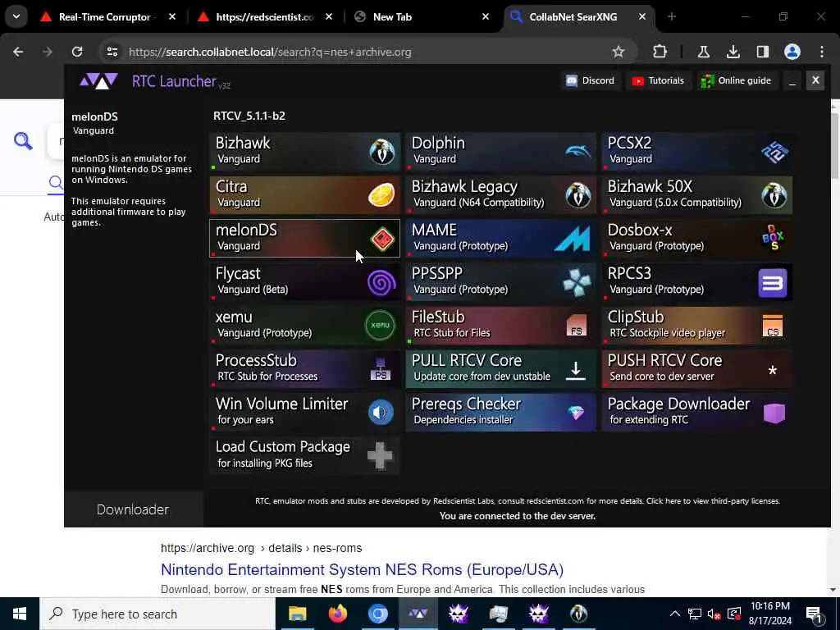Open the RPCS3 Vanguard prototype tile
The width and height of the screenshot is (840, 630).
pyautogui.click(x=696, y=281)
